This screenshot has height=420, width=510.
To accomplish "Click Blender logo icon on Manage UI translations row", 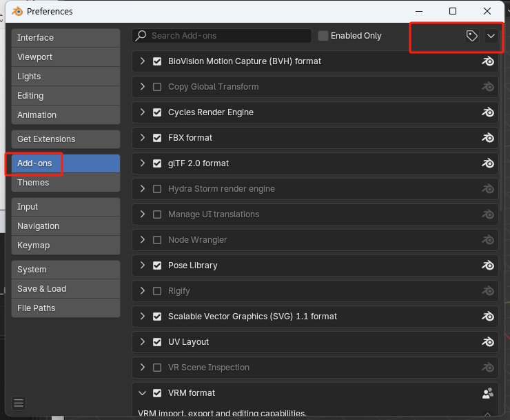I will coord(487,214).
